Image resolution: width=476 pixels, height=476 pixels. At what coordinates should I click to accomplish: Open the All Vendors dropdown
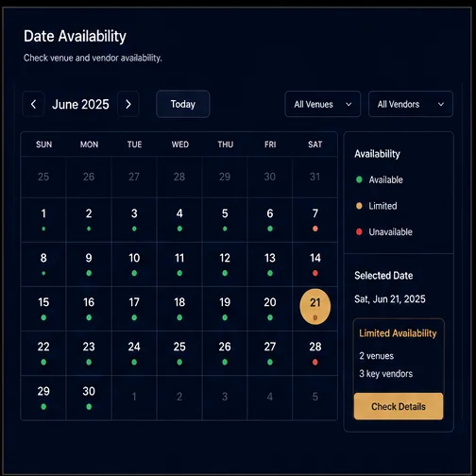pyautogui.click(x=411, y=104)
